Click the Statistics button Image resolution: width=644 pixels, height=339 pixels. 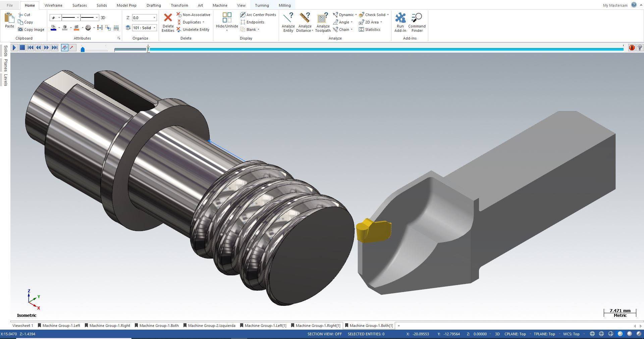[x=370, y=30]
